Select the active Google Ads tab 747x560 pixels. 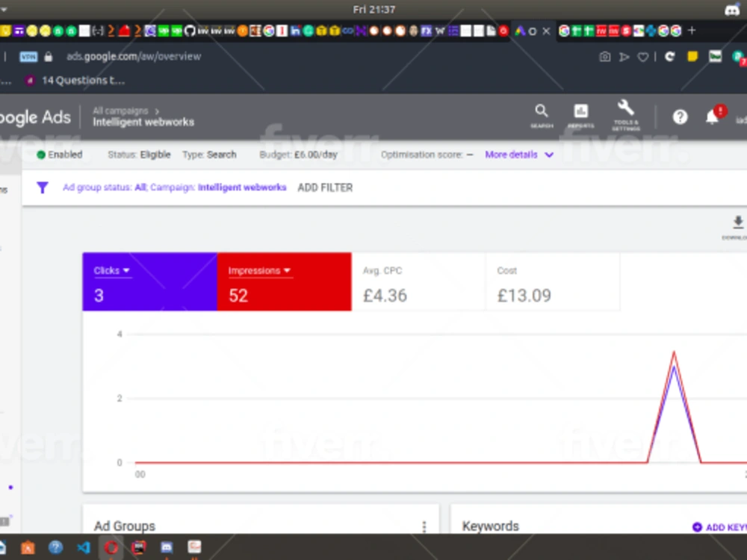tap(525, 31)
